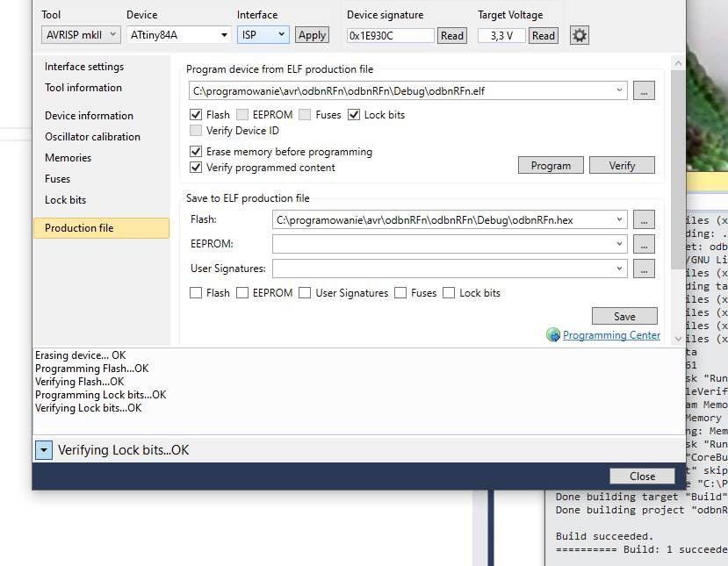
Task: Expand the ELF production file path dropdown
Action: pyautogui.click(x=619, y=90)
